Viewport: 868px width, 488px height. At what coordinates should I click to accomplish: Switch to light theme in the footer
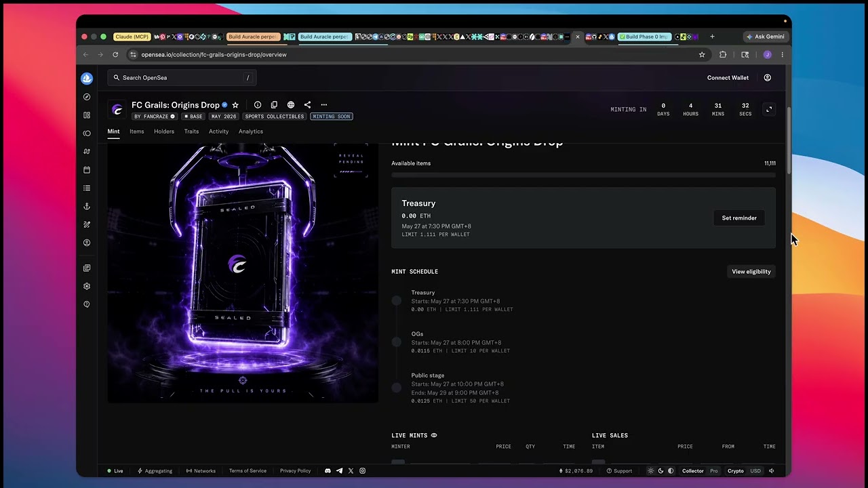651,471
